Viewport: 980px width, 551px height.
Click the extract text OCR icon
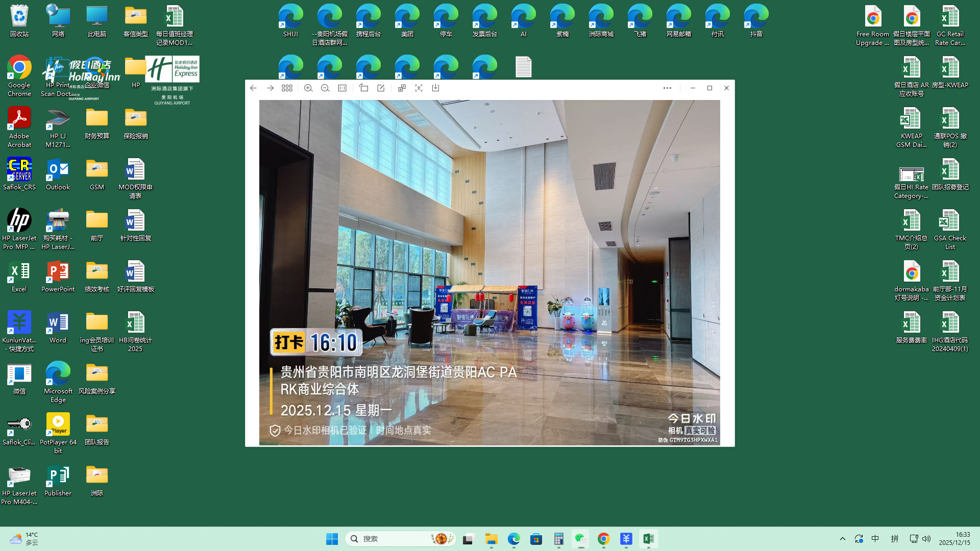pyautogui.click(x=419, y=88)
